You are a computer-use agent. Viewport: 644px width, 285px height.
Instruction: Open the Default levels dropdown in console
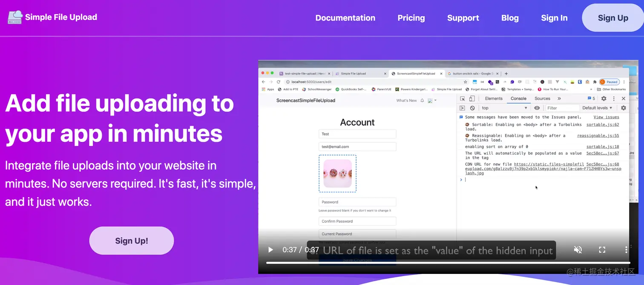597,108
